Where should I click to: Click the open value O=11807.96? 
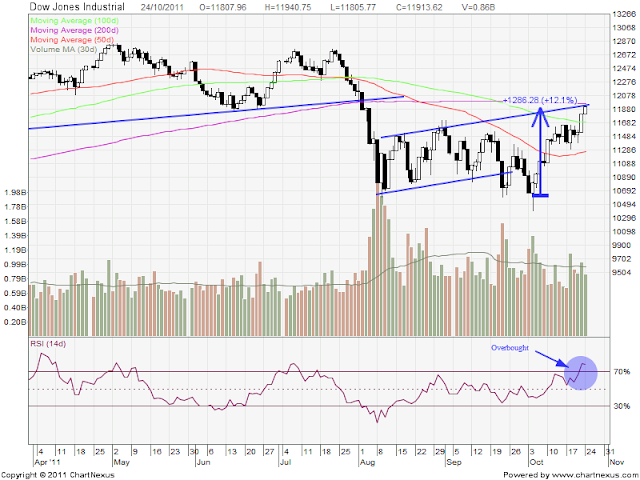click(x=222, y=7)
